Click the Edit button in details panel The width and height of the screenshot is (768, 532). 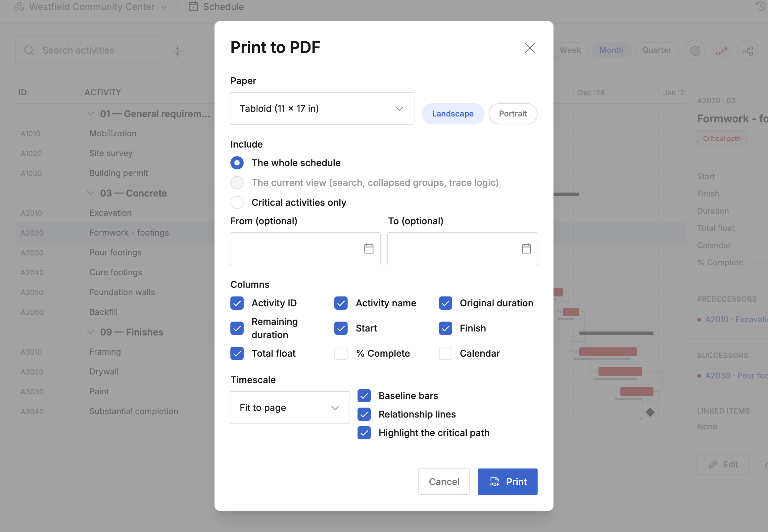(x=722, y=464)
